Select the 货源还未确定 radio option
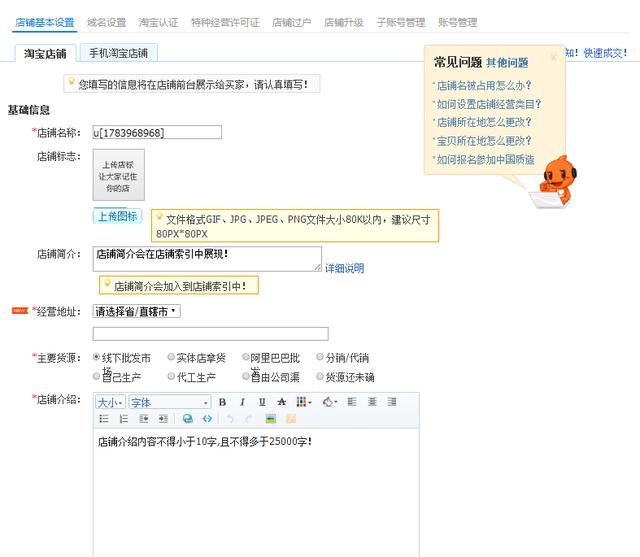The height and width of the screenshot is (557, 640). click(320, 376)
